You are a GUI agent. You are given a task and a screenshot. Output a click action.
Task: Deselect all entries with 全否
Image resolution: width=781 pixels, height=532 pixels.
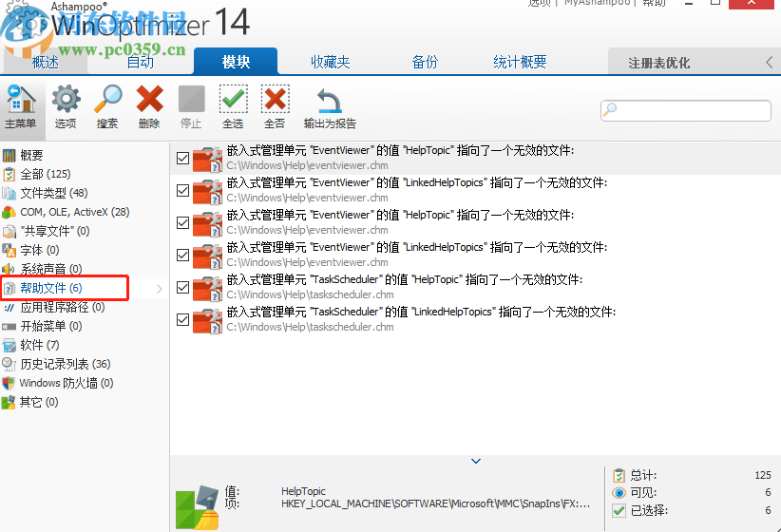tap(275, 107)
